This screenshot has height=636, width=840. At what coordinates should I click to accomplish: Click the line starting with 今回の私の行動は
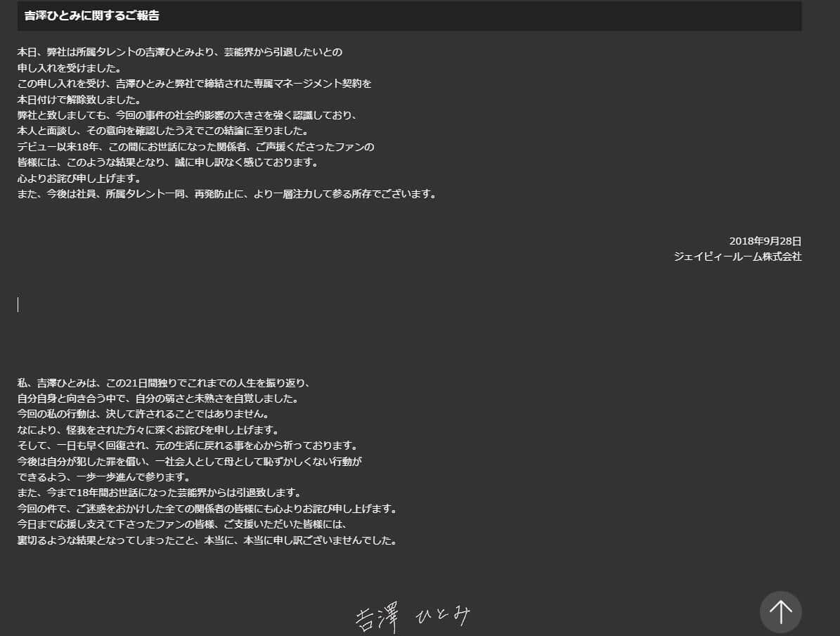143,414
